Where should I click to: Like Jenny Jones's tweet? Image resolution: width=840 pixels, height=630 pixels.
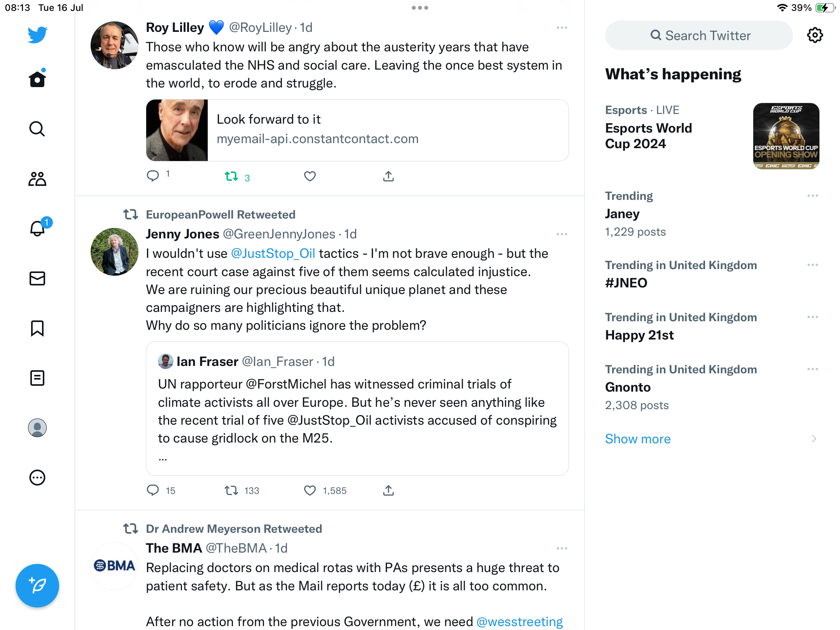pos(310,490)
